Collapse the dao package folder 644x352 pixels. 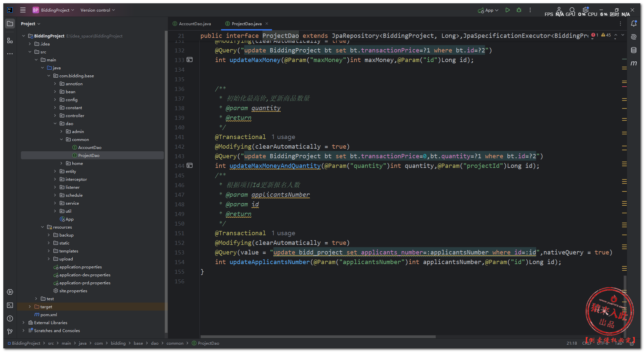[55, 124]
